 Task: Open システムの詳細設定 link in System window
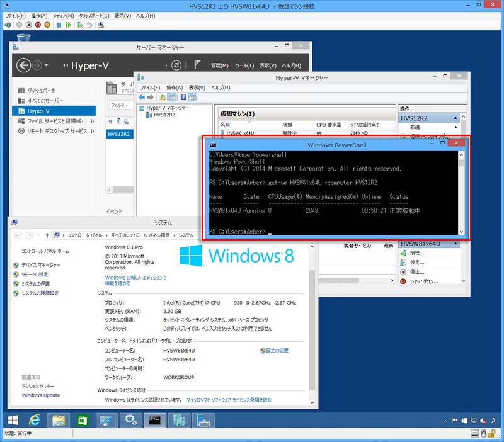[40, 293]
